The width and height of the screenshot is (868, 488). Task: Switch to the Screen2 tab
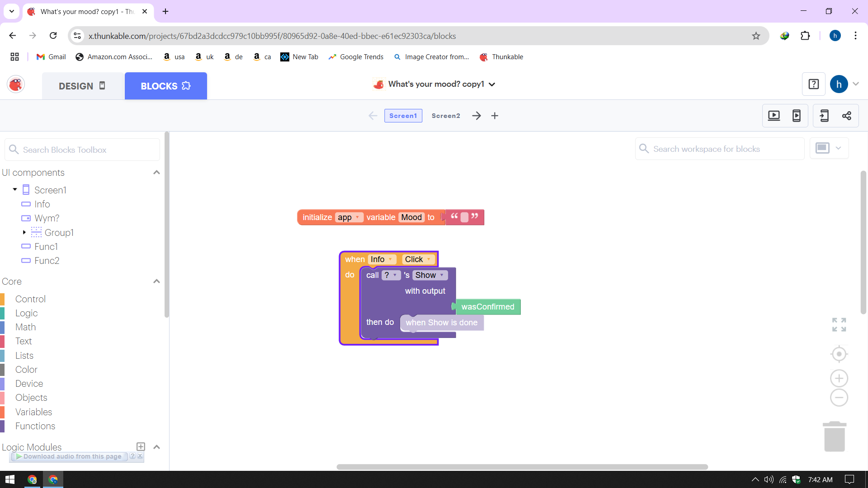[446, 116]
